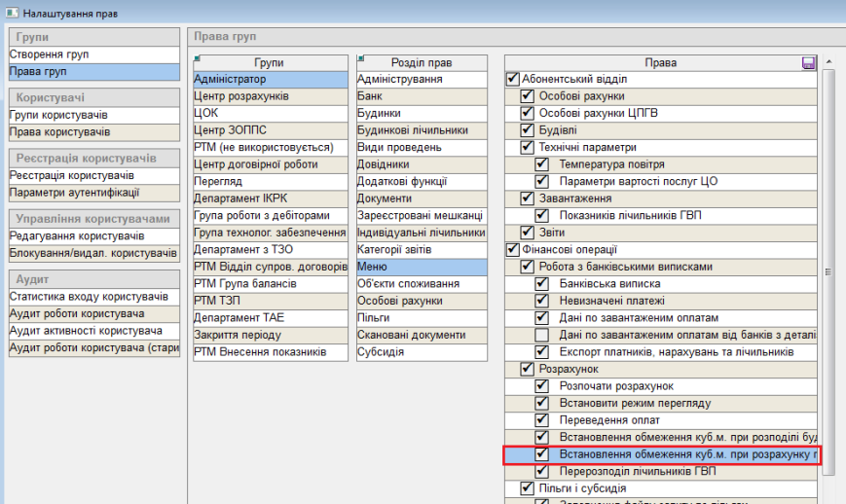Open Створення груп in left menu
This screenshot has width=846, height=504.
(x=49, y=55)
